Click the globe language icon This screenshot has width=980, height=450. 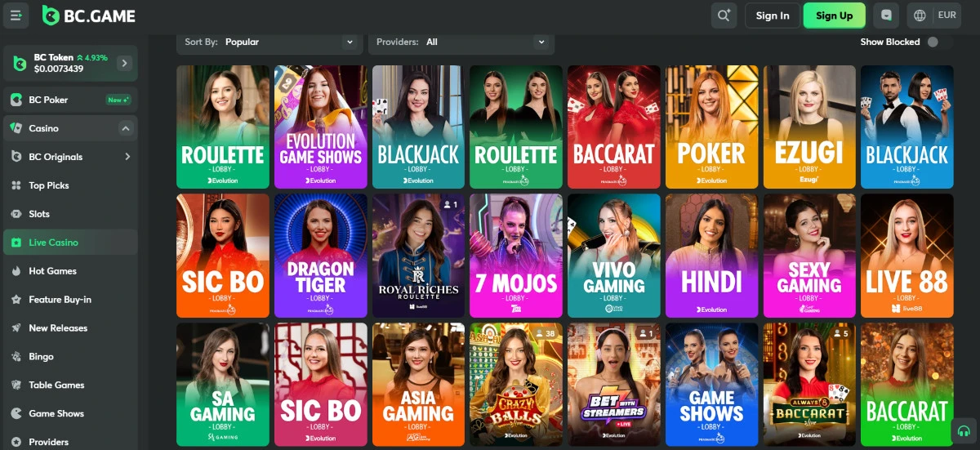tap(920, 16)
